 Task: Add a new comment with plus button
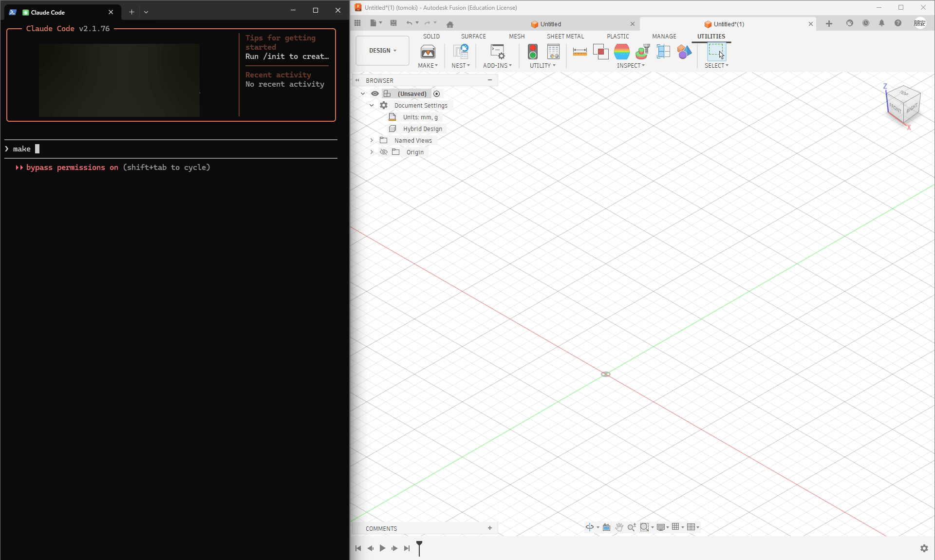pos(490,528)
